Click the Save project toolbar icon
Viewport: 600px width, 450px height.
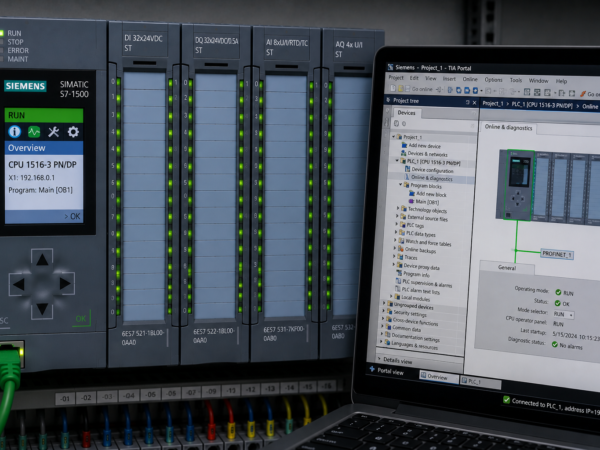pyautogui.click(x=407, y=89)
